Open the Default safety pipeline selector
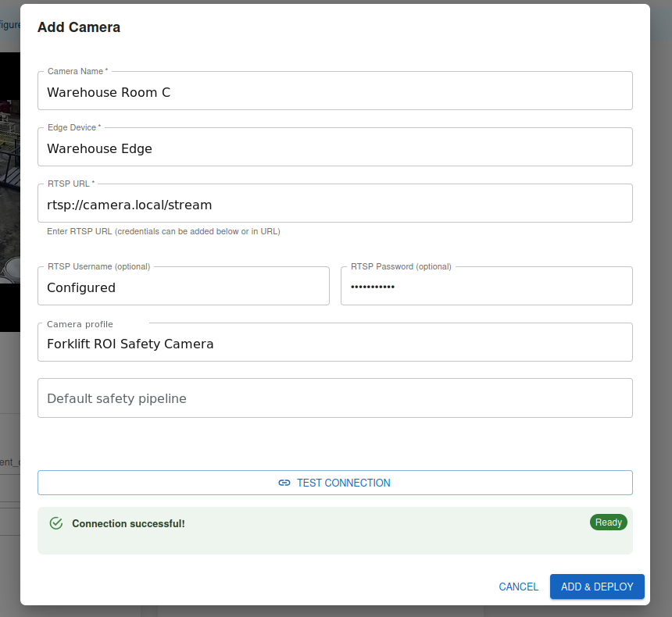The height and width of the screenshot is (617, 672). [x=335, y=398]
